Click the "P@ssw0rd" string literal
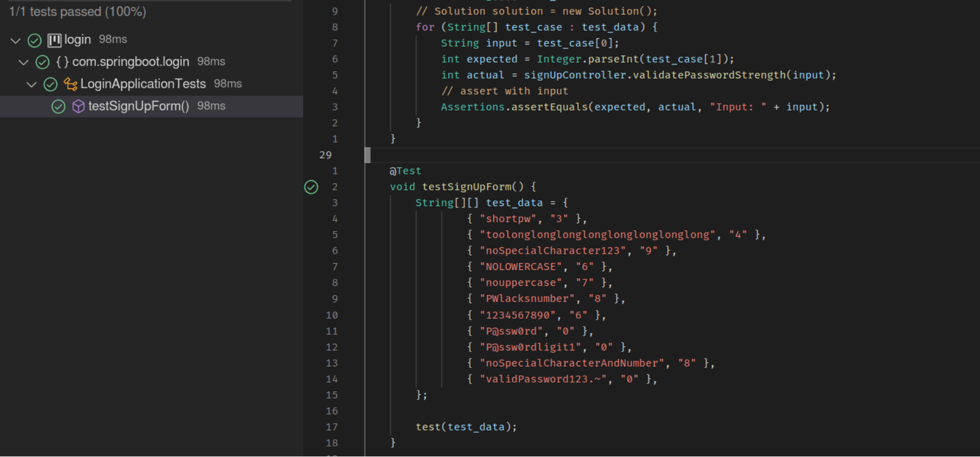Viewport: 980px width, 457px height. coord(511,332)
